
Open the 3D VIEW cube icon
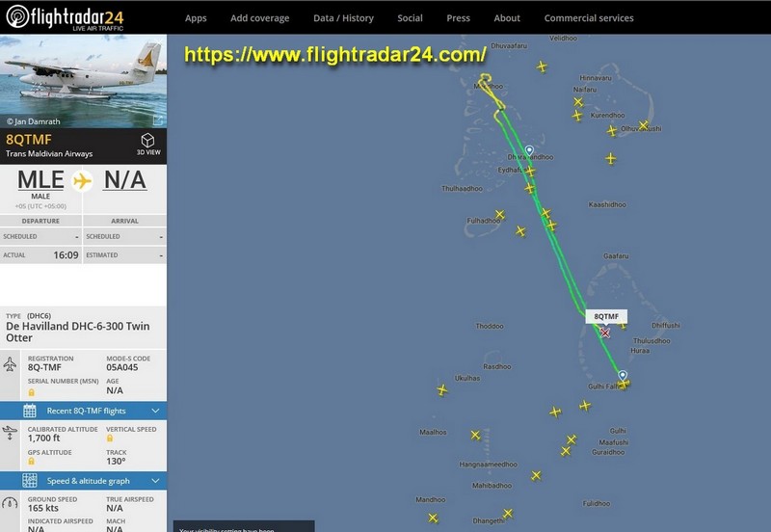tap(148, 141)
